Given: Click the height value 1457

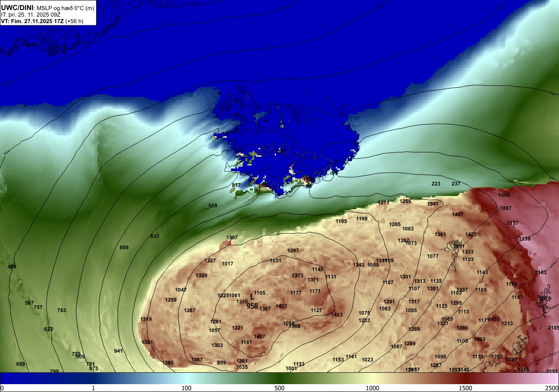Looking at the screenshot, I should tap(259, 337).
